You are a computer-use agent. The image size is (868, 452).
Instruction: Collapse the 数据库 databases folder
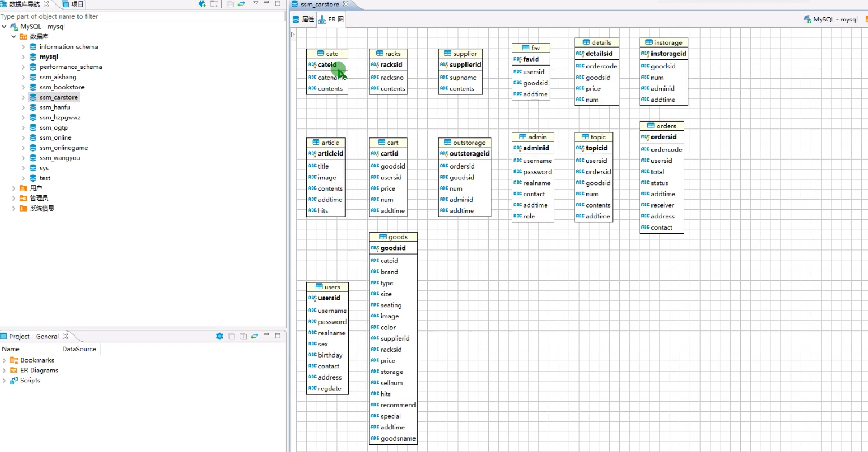pos(14,36)
